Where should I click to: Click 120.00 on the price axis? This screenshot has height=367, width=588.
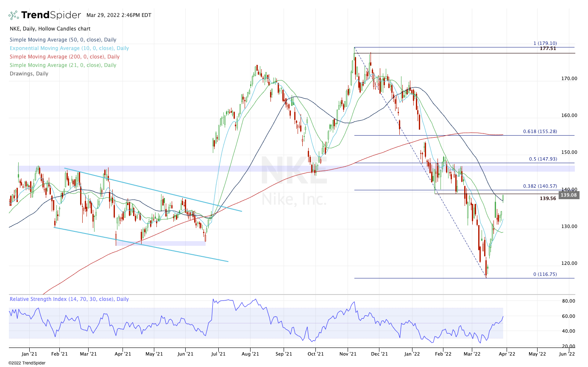point(570,263)
